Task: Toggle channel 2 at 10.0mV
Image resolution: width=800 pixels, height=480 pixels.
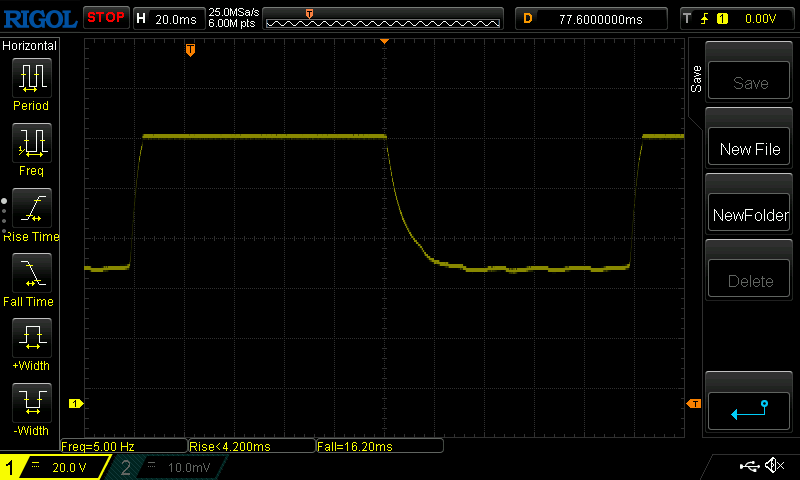Action: click(x=168, y=467)
